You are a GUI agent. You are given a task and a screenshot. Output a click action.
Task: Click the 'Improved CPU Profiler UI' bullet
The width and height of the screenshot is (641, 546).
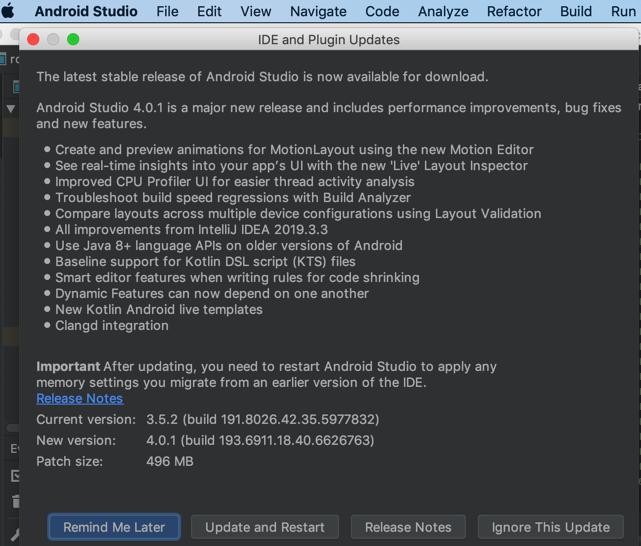click(x=235, y=182)
